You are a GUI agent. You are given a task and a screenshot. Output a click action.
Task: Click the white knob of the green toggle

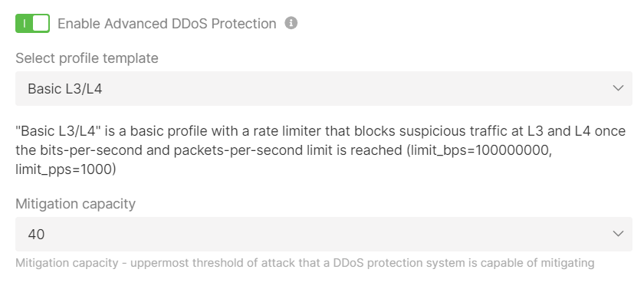(x=41, y=24)
